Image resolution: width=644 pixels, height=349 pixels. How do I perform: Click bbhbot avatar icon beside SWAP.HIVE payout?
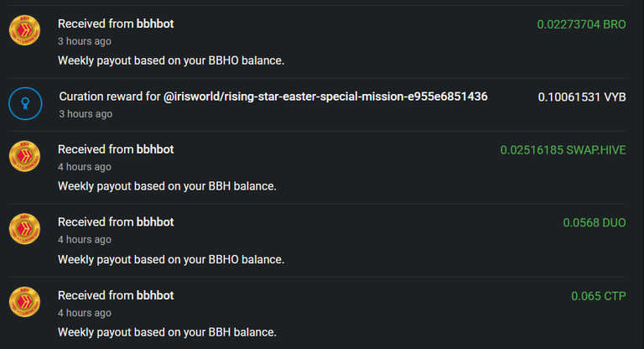coord(24,156)
